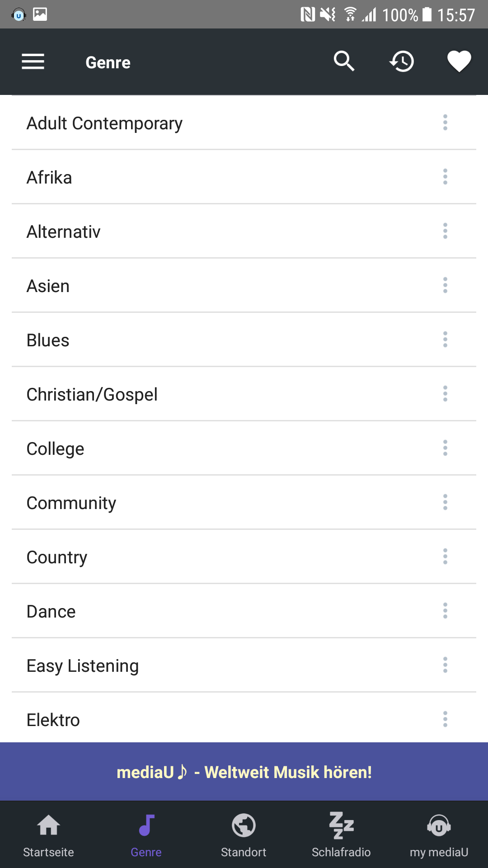This screenshot has width=488, height=868.
Task: Open the hamburger navigation menu
Action: click(x=33, y=61)
